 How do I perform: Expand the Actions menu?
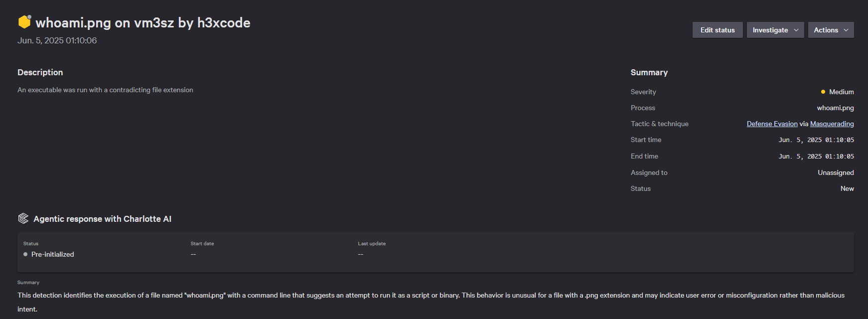831,30
